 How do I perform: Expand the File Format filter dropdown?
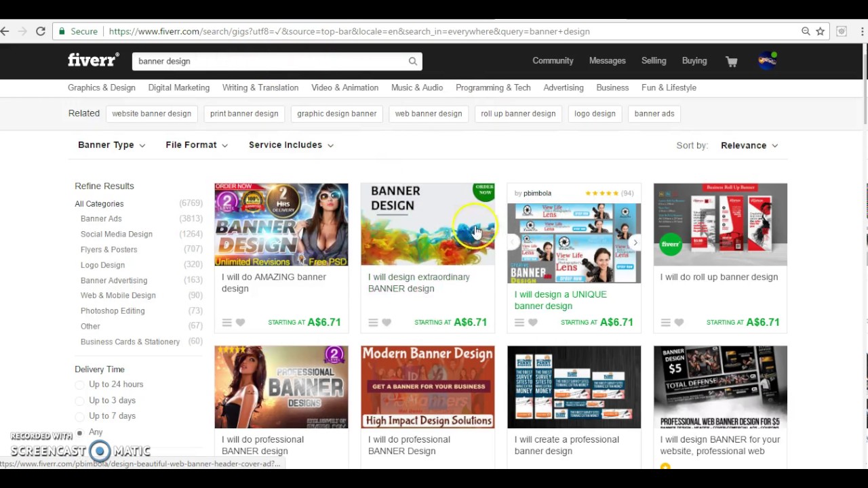pos(197,145)
